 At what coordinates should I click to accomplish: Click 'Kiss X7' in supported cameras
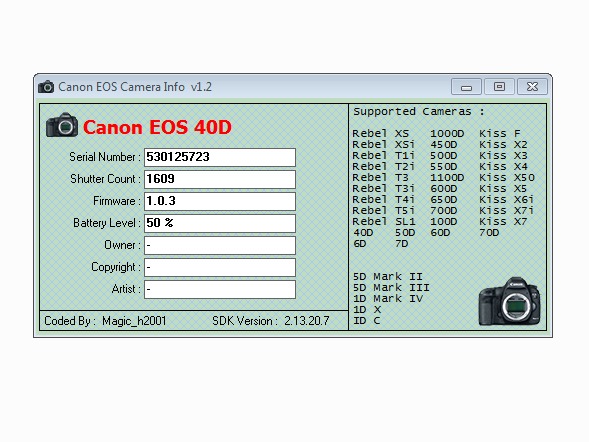[x=503, y=222]
